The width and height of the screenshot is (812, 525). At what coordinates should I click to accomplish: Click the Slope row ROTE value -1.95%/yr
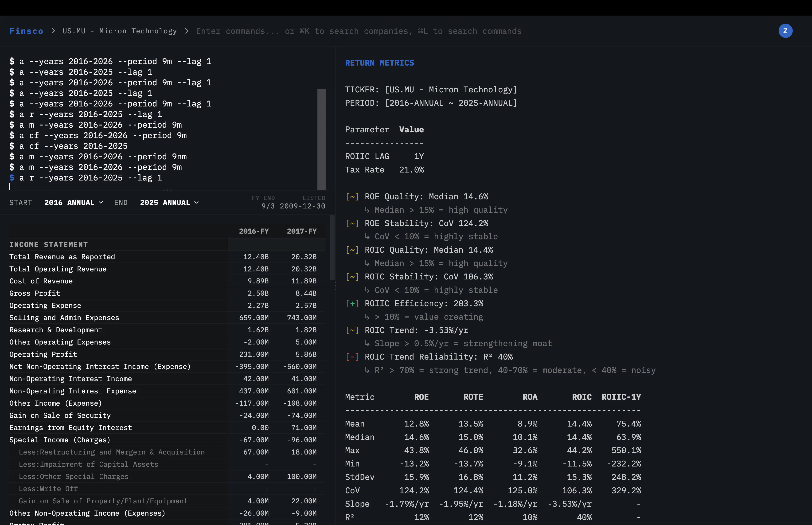click(x=461, y=504)
